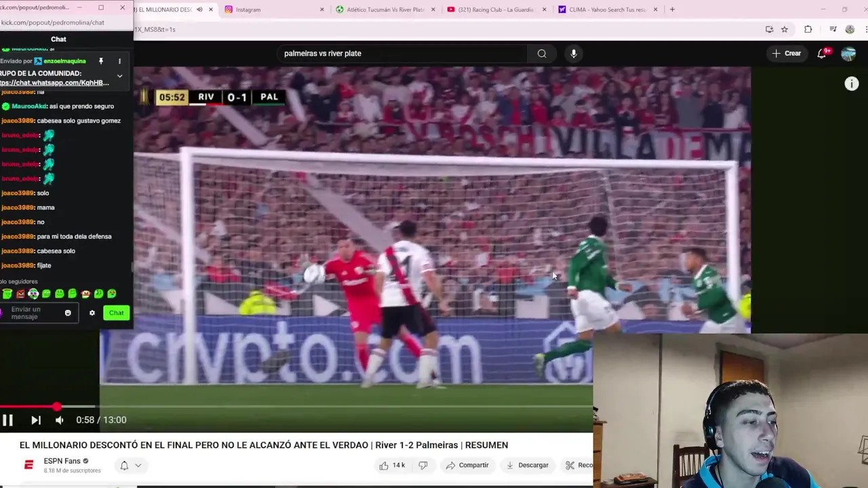The height and width of the screenshot is (488, 868).
Task: Focus the search box with 'palmeiras vs river plate'
Action: point(401,54)
